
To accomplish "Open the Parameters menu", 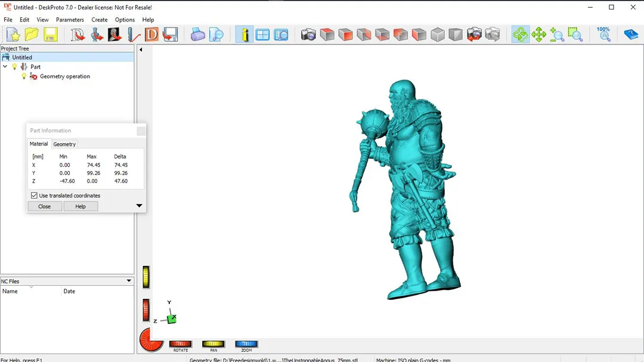I will pos(70,20).
